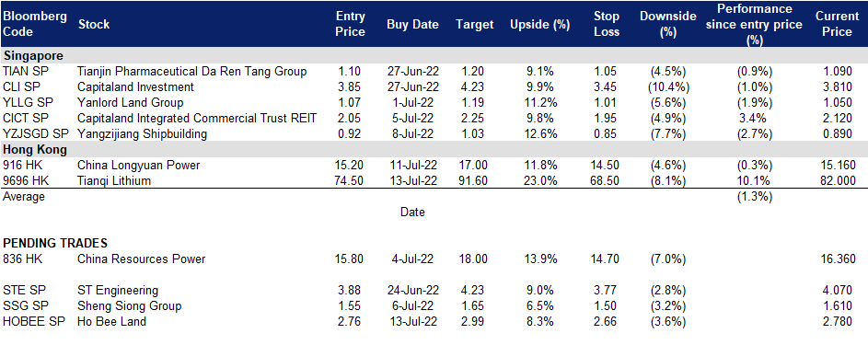Click Tianqi Lithium upside 23.0% cell
Screen dimensions: 868x345
coord(533,180)
